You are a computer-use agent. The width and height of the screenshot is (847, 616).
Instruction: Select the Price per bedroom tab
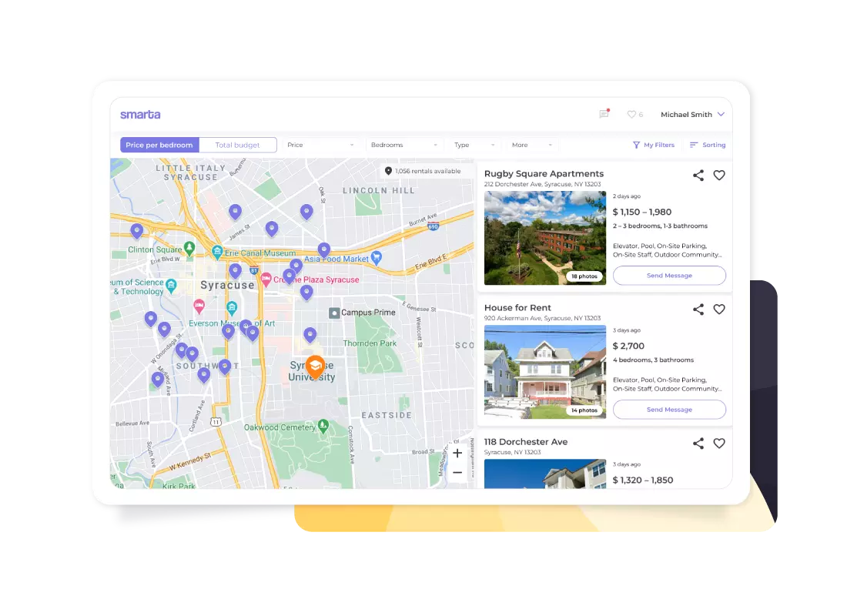pos(159,145)
